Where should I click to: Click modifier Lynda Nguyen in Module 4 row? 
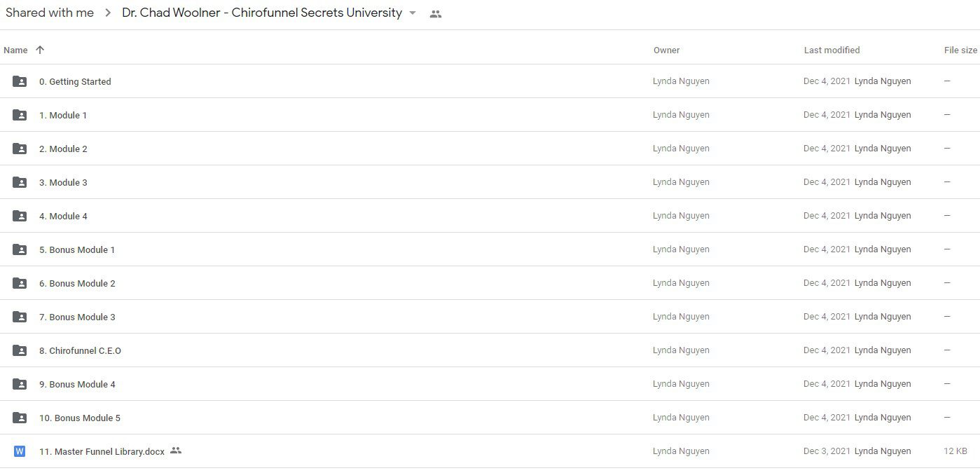pos(883,216)
